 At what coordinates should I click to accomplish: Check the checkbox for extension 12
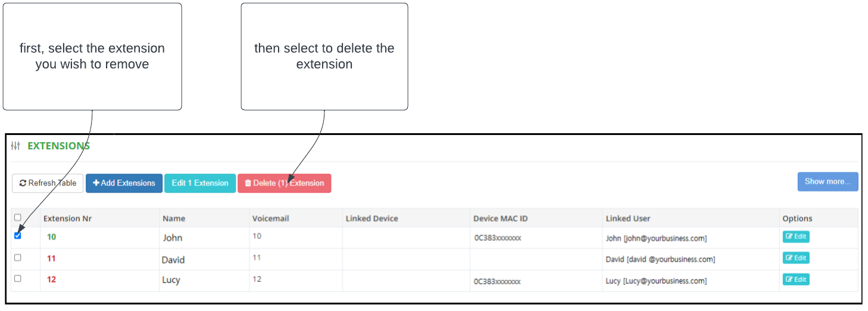point(17,278)
